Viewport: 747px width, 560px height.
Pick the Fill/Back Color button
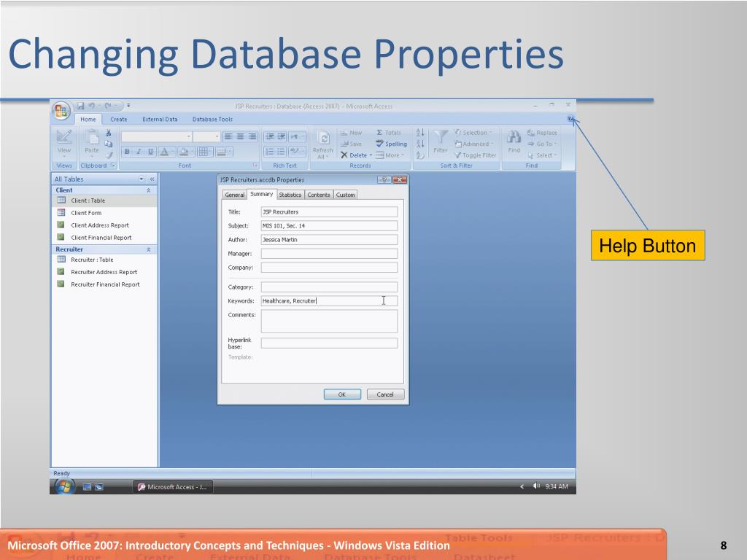click(185, 152)
